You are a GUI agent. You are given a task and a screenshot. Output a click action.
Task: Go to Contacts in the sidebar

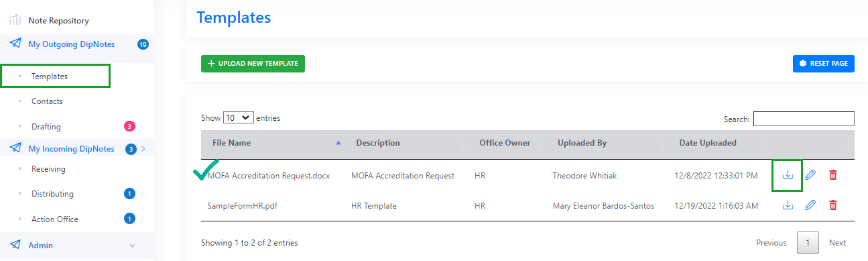click(47, 101)
